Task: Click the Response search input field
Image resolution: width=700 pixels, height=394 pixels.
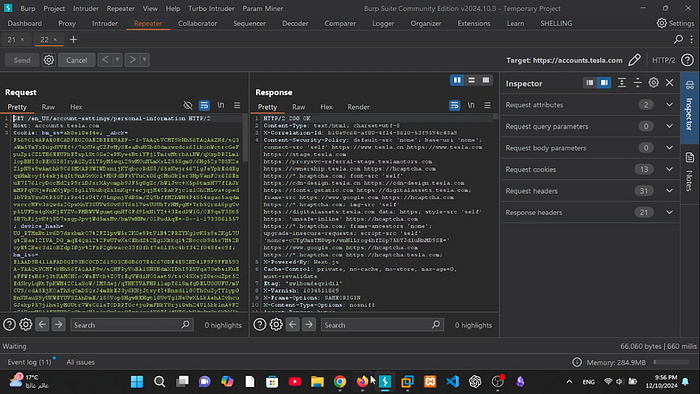Action: tap(382, 325)
